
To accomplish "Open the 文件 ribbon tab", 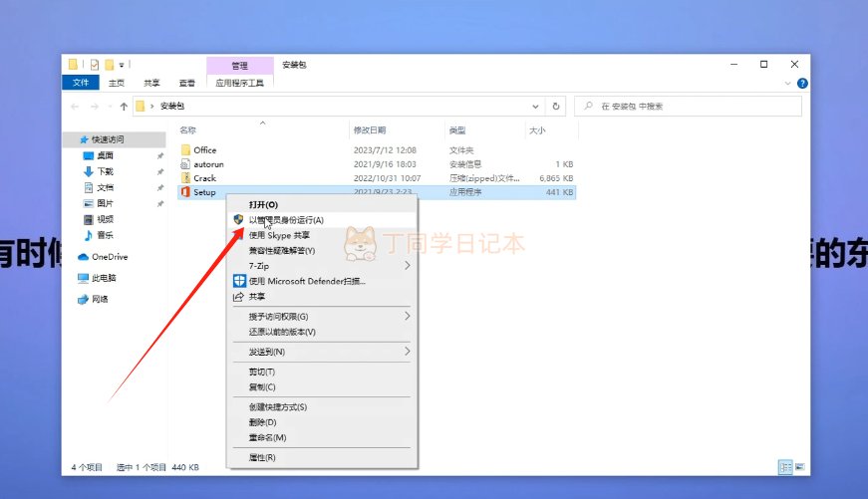I will click(x=81, y=83).
